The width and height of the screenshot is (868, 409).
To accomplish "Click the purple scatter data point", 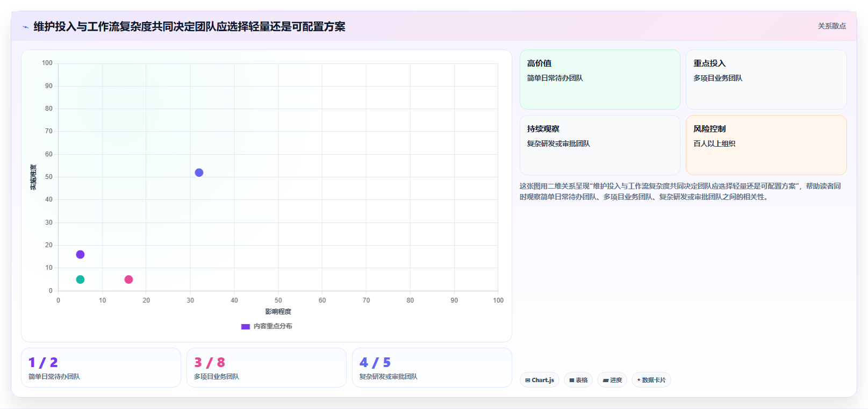I will point(80,254).
